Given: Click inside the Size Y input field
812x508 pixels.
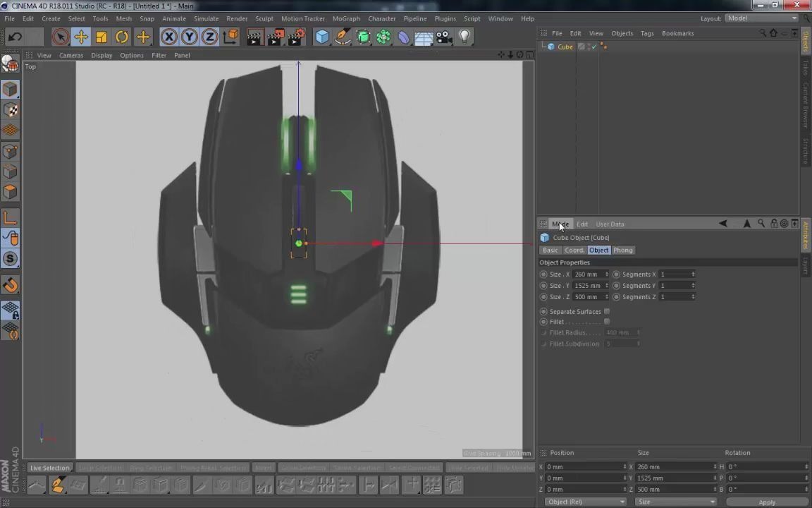Looking at the screenshot, I should [x=587, y=285].
